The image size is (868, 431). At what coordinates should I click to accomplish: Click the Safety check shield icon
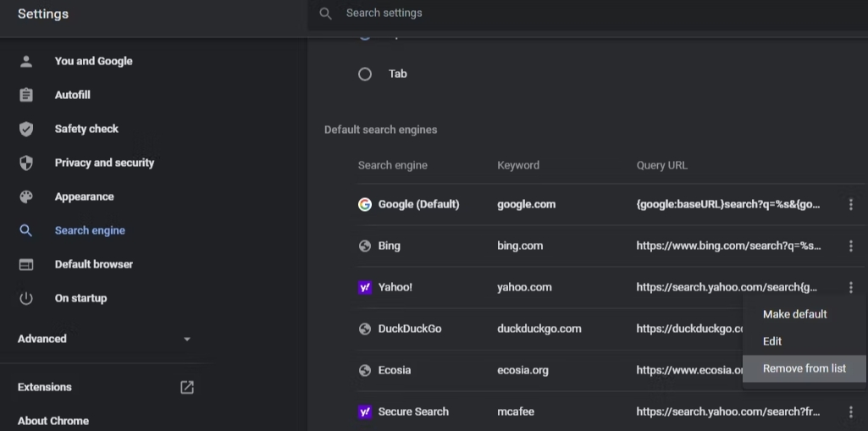(x=26, y=129)
